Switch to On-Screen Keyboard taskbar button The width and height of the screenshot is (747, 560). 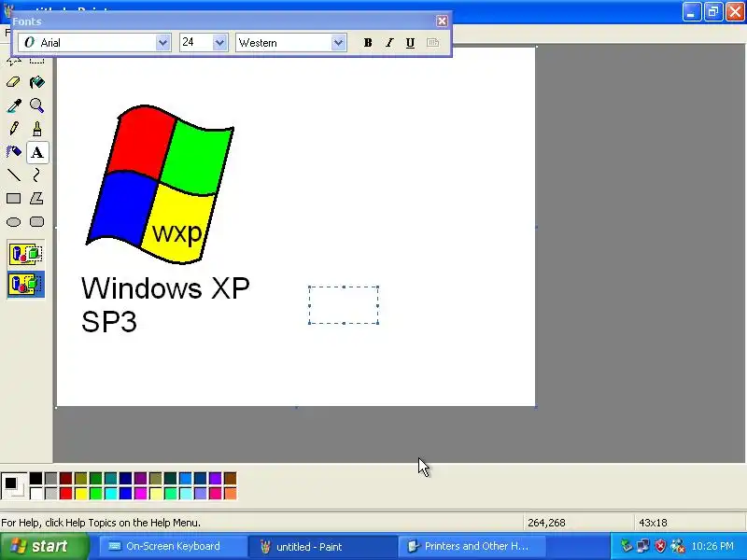point(172,547)
